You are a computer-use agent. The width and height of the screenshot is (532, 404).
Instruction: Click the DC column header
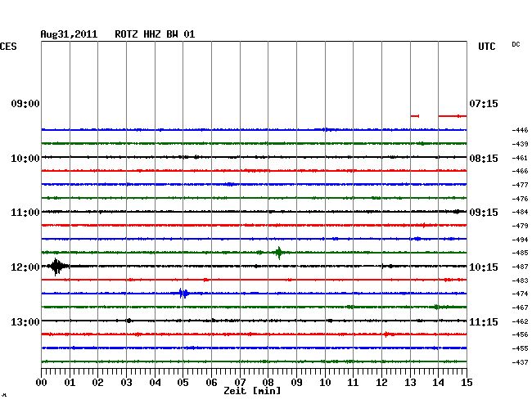[516, 44]
